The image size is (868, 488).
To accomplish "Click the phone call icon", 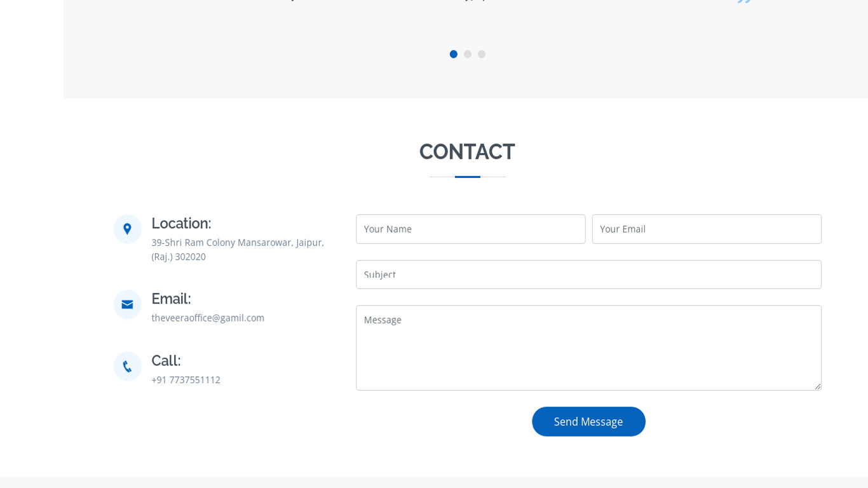I will point(127,367).
